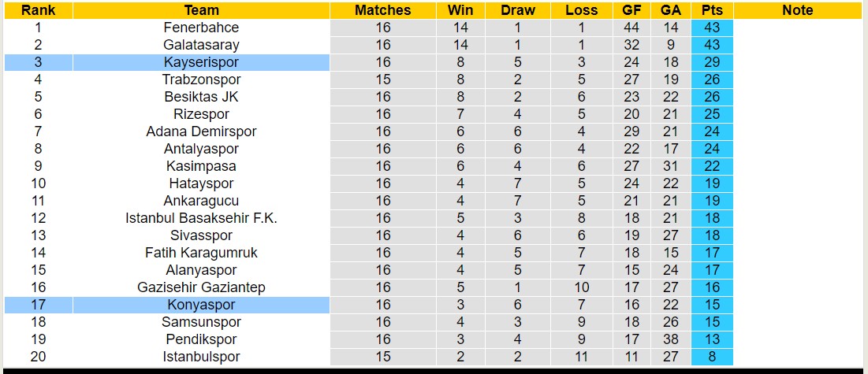Click the Rank column header
Viewport: 868px width, 374px height.
pos(38,10)
